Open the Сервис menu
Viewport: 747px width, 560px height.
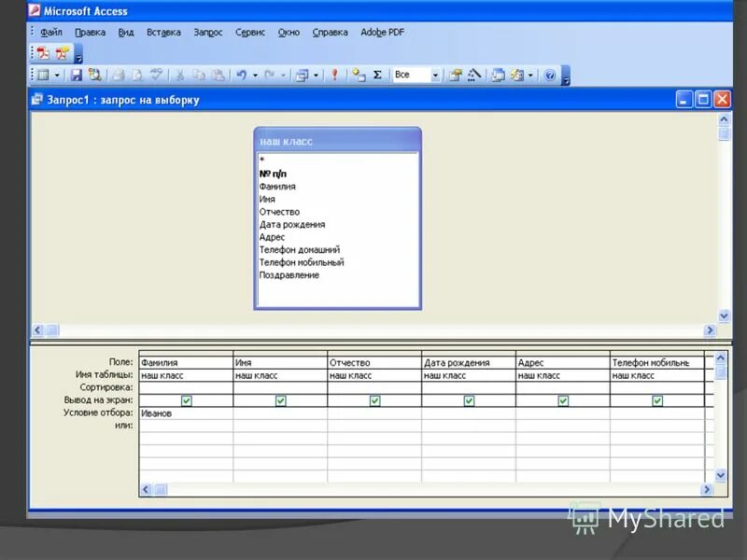(250, 33)
